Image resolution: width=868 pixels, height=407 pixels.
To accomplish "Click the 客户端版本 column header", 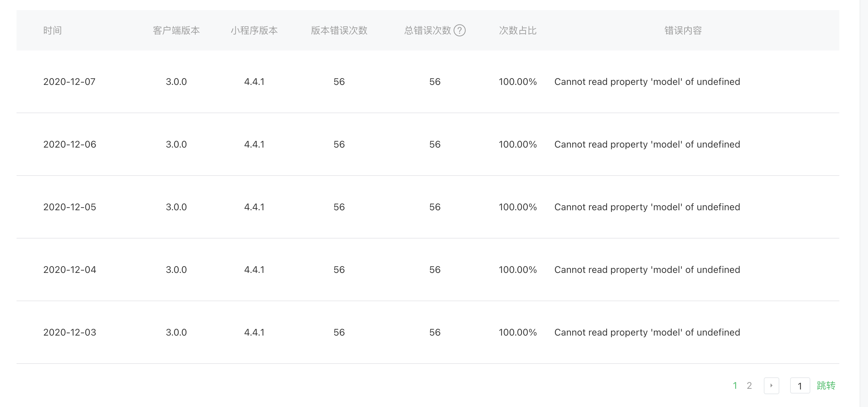I will point(176,30).
